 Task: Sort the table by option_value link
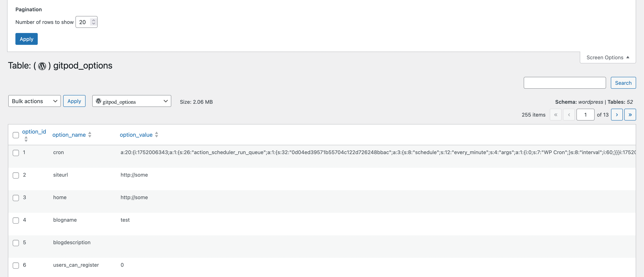point(136,135)
